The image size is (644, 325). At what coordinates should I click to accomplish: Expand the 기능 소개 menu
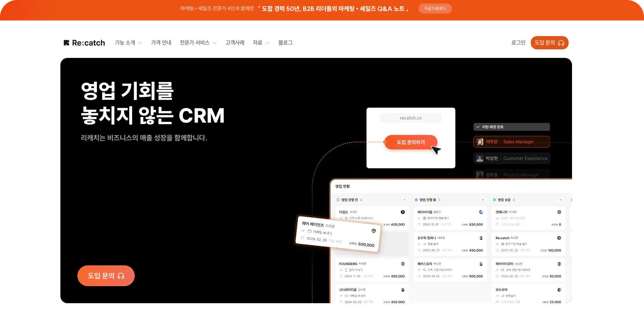coord(129,43)
